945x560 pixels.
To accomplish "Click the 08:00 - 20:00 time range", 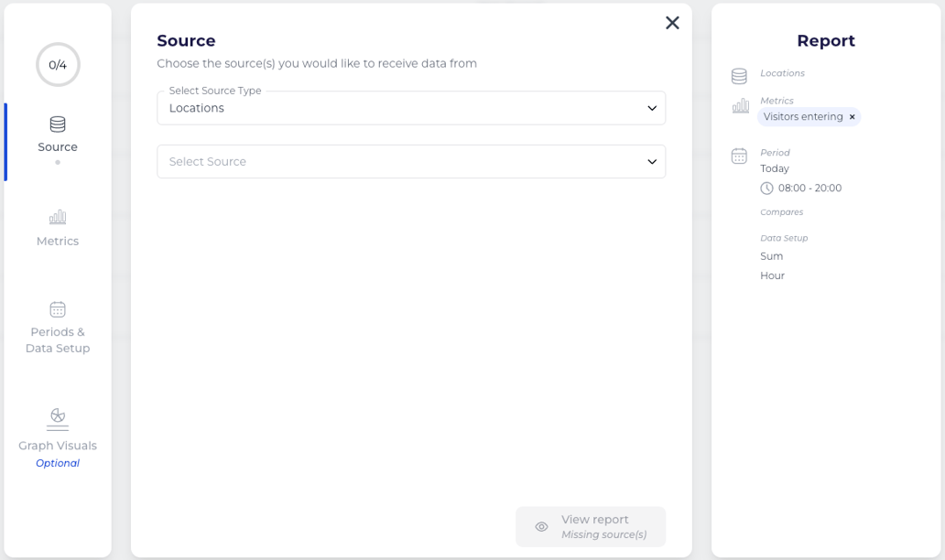I will pyautogui.click(x=809, y=188).
